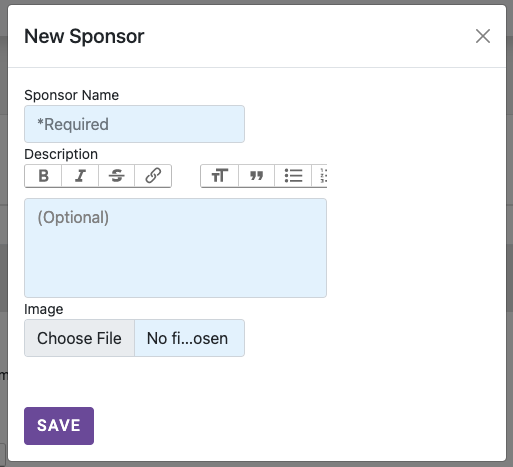
Task: Click into the optional Description text area
Action: pos(175,248)
